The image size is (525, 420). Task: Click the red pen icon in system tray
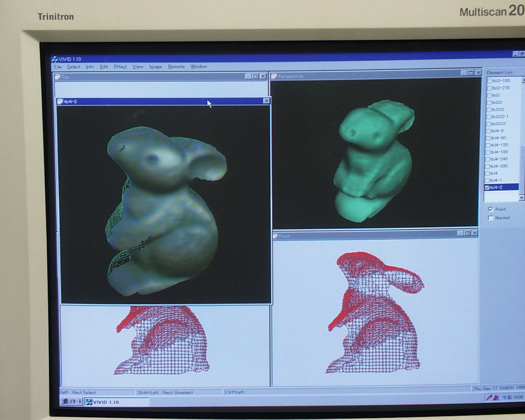(488, 397)
